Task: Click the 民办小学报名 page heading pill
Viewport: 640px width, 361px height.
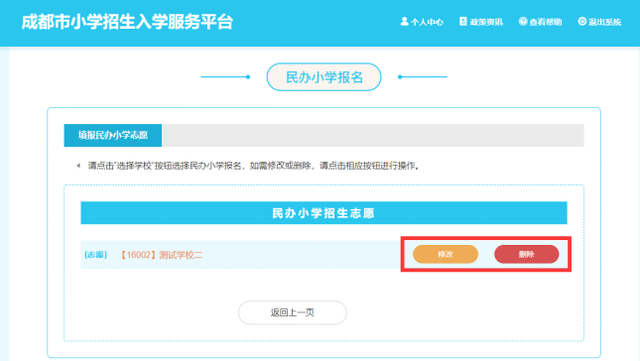Action: click(x=324, y=77)
